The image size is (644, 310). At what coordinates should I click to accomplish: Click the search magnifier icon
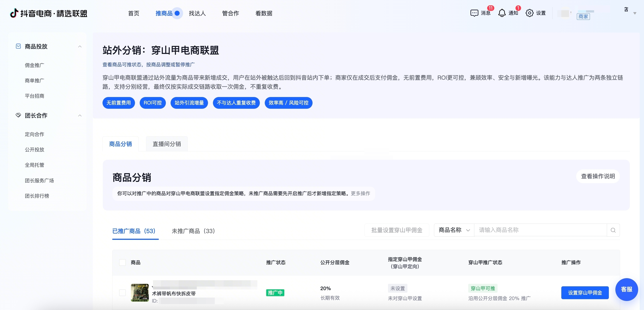(x=613, y=230)
